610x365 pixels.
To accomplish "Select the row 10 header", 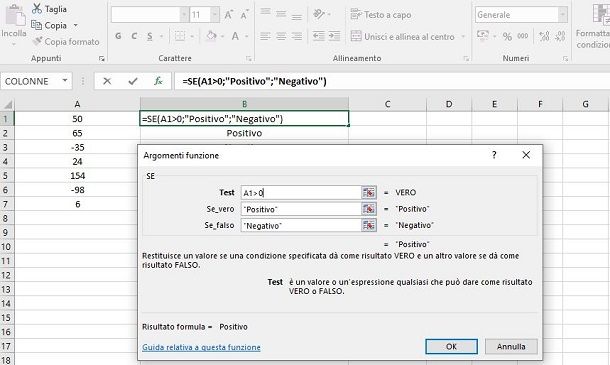I will point(6,246).
